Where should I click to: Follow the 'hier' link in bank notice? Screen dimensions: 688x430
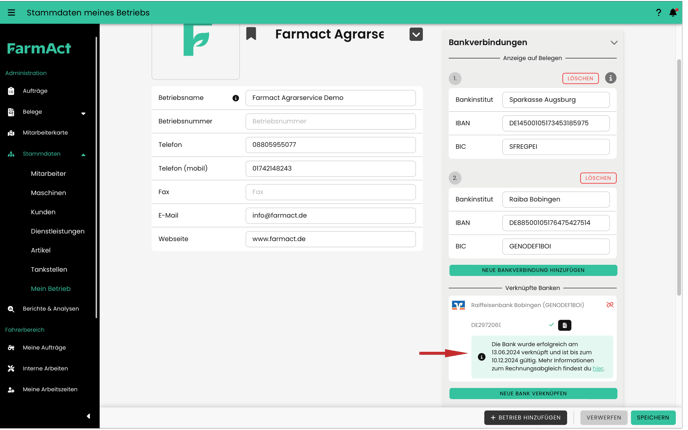coord(598,369)
